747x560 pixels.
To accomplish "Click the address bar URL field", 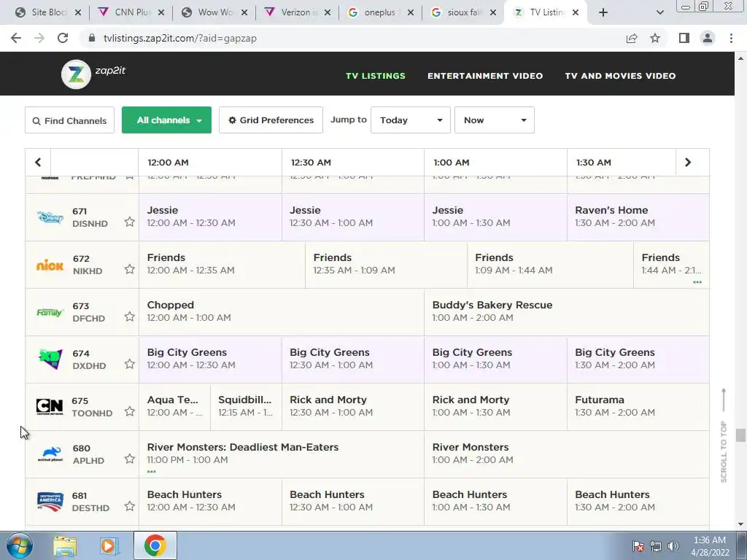I will 352,38.
